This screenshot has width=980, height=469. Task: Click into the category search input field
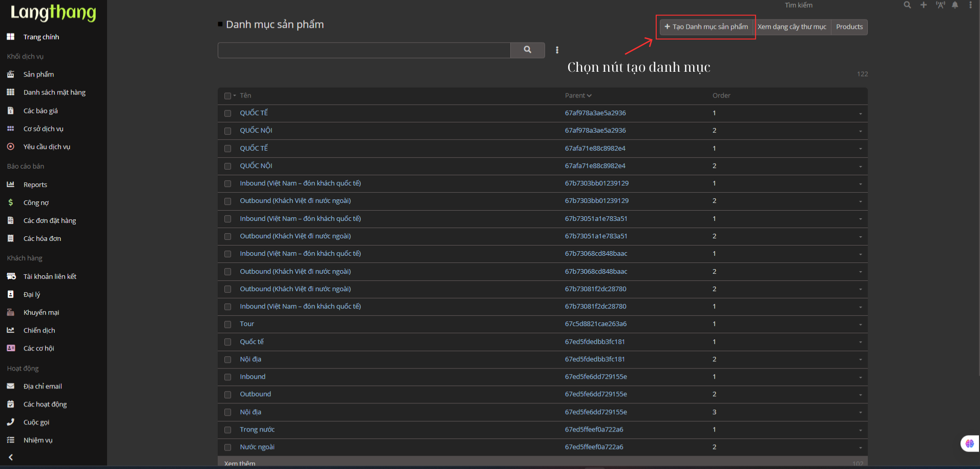click(x=364, y=50)
